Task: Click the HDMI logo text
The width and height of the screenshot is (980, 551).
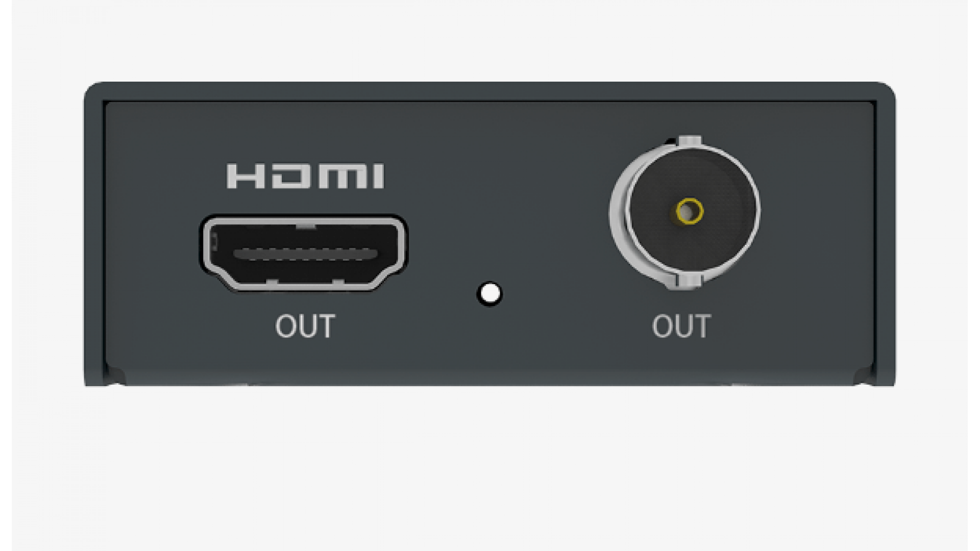Action: click(305, 176)
